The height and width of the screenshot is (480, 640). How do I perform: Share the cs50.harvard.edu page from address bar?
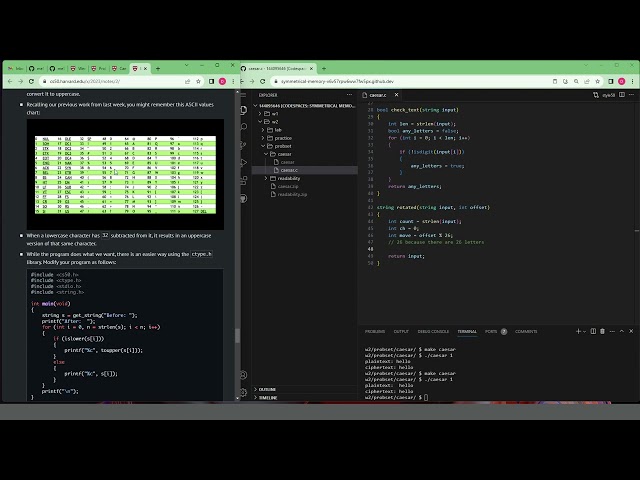pos(188,81)
